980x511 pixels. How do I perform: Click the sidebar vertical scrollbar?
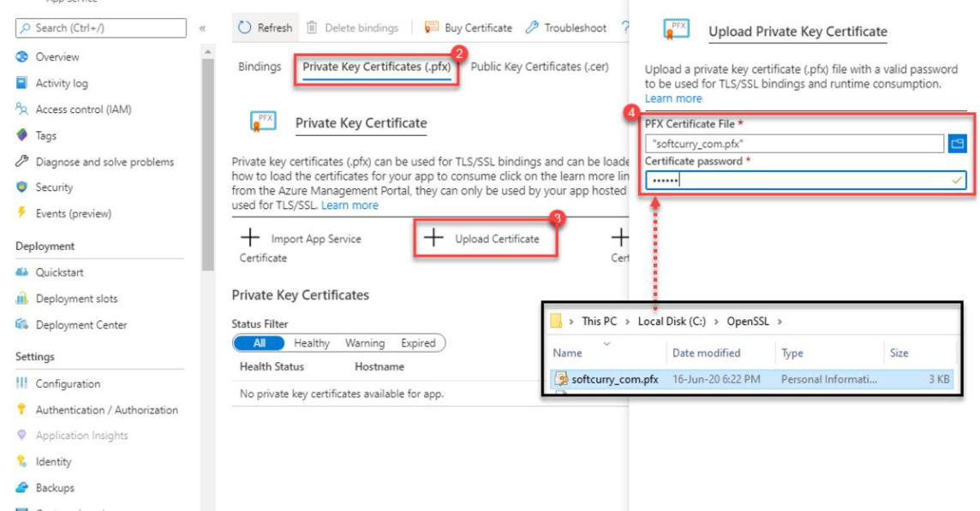208,165
